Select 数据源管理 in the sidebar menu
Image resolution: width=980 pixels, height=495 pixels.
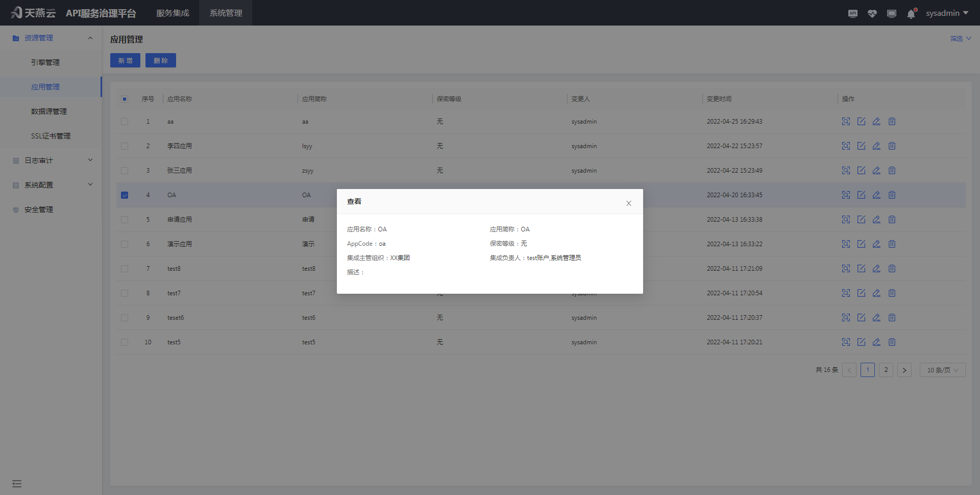pyautogui.click(x=48, y=111)
